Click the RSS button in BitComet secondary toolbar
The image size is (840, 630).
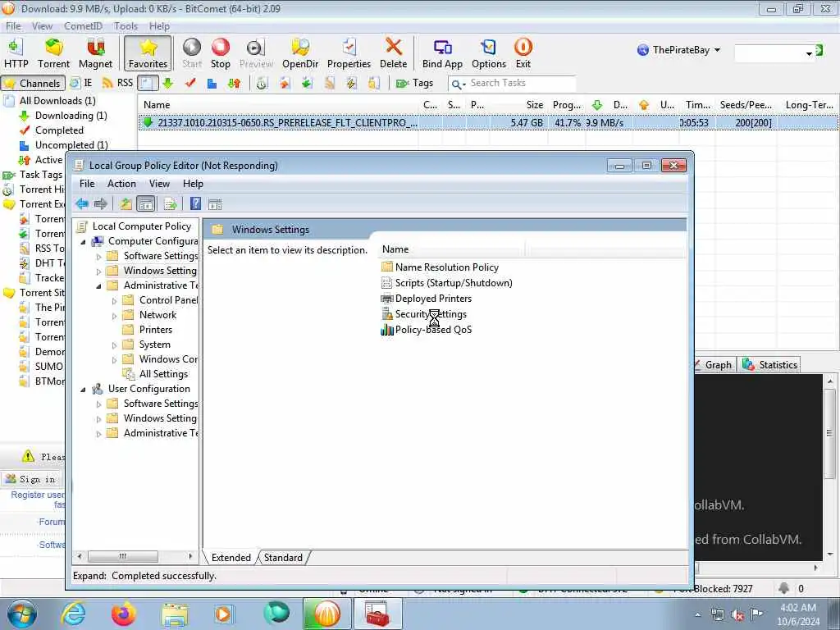pos(117,83)
